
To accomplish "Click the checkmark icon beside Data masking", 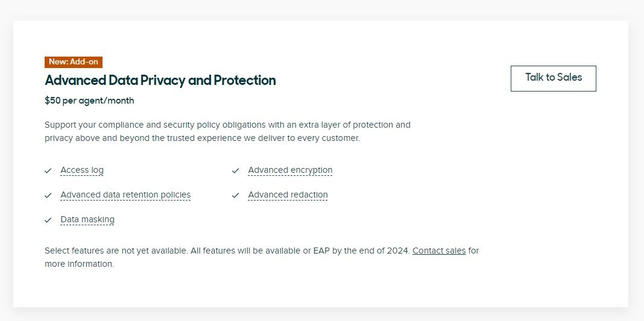I will [x=48, y=220].
